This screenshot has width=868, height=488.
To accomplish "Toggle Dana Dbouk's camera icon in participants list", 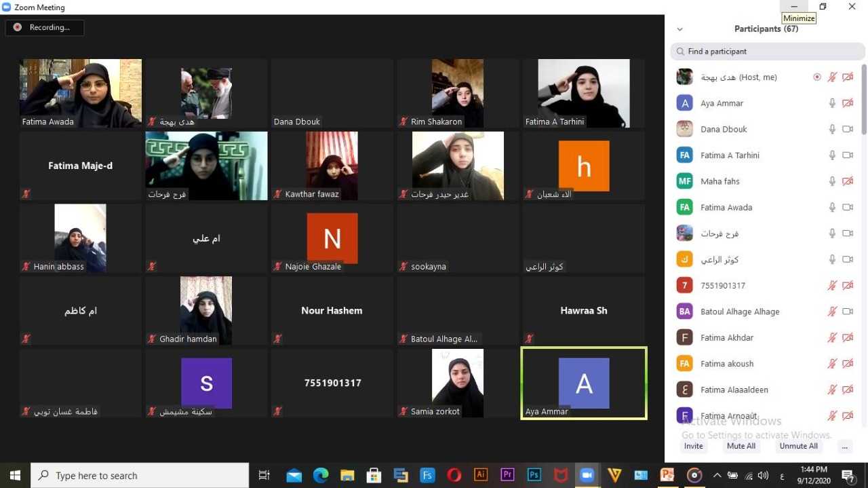I will pyautogui.click(x=847, y=129).
